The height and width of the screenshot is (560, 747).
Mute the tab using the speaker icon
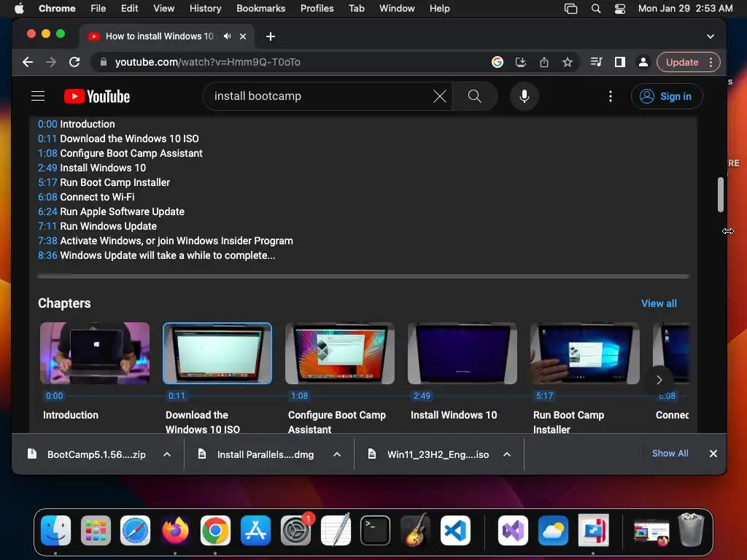point(228,36)
